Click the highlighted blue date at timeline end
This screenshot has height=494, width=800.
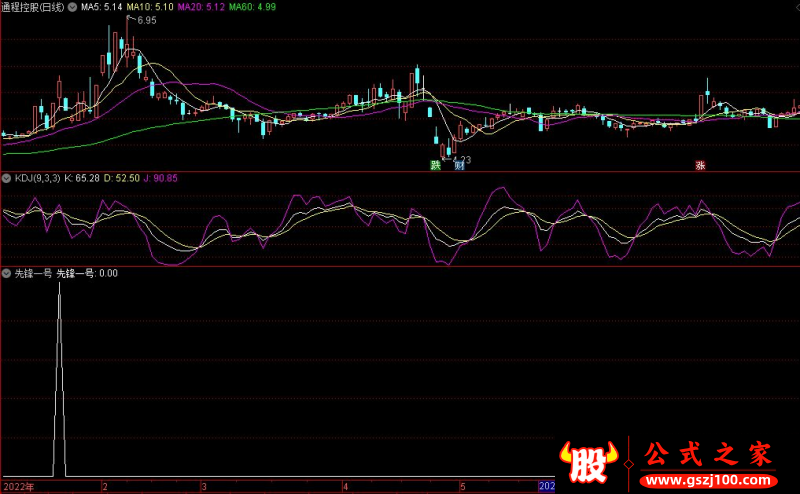547,486
